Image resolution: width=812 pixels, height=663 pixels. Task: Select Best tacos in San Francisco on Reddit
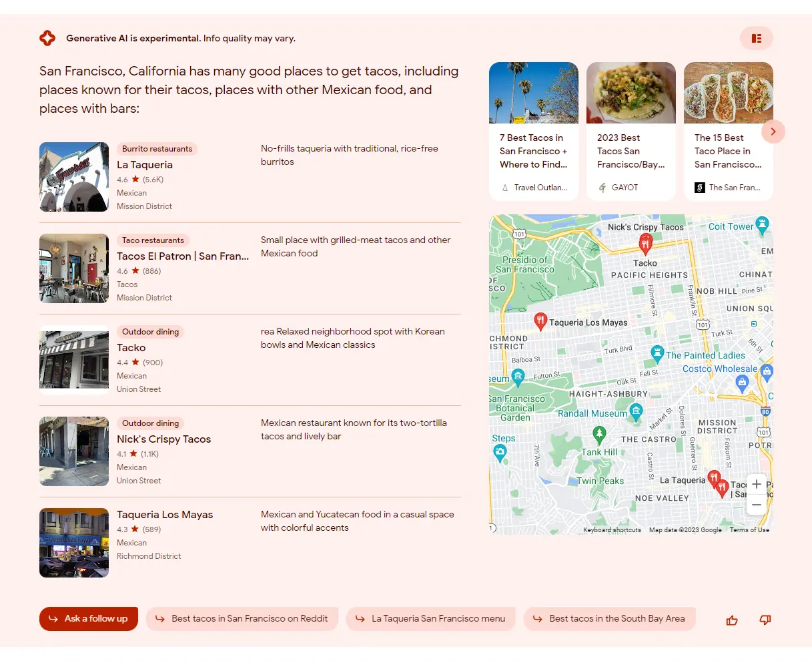[x=242, y=619]
